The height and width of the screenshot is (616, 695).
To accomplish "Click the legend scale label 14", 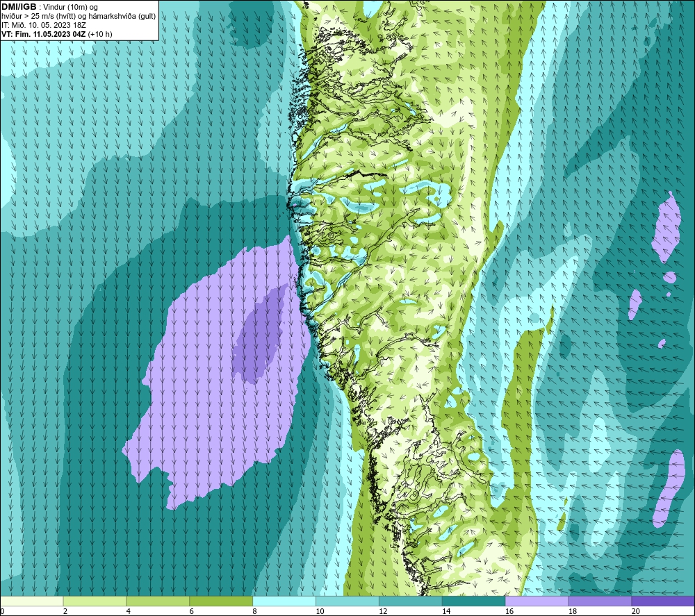I will 446,611.
